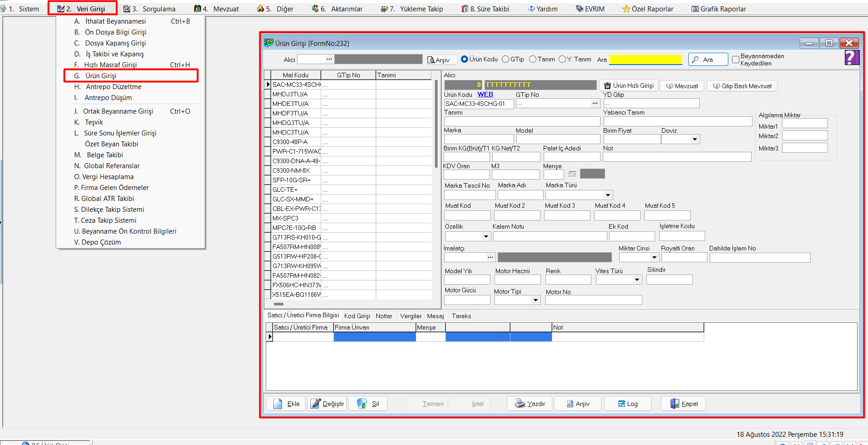This screenshot has width=868, height=445.
Task: Expand the Vites Türü dropdown
Action: [637, 280]
